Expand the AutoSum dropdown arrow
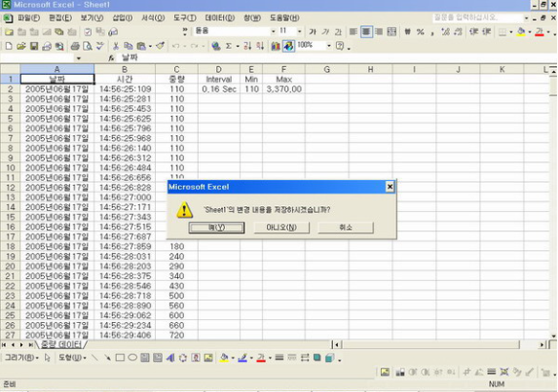Viewport: 558px width, 392px height. (238, 46)
